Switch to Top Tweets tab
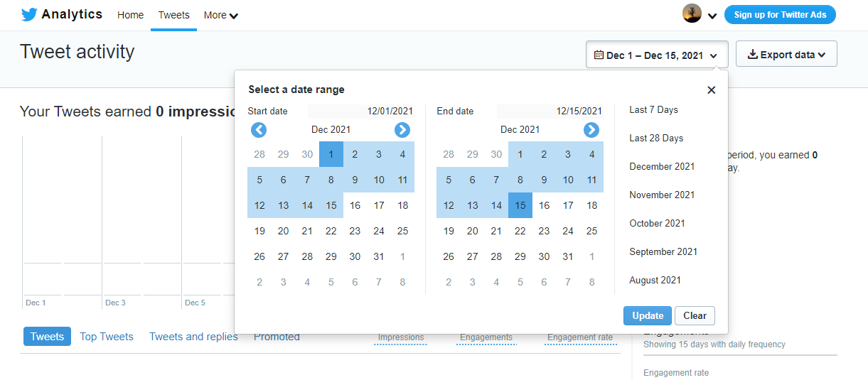This screenshot has width=868, height=380. pyautogui.click(x=107, y=337)
